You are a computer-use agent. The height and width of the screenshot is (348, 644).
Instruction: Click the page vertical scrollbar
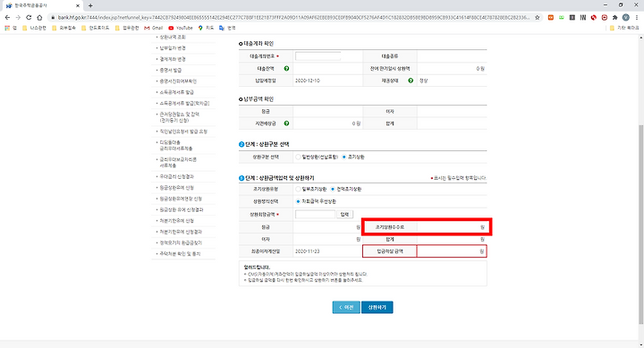click(641, 225)
